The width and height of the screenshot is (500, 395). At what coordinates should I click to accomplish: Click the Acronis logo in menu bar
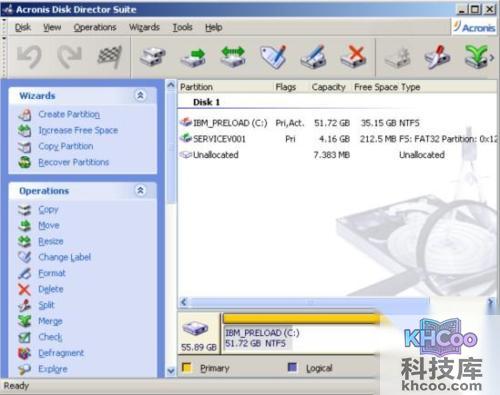(x=474, y=27)
